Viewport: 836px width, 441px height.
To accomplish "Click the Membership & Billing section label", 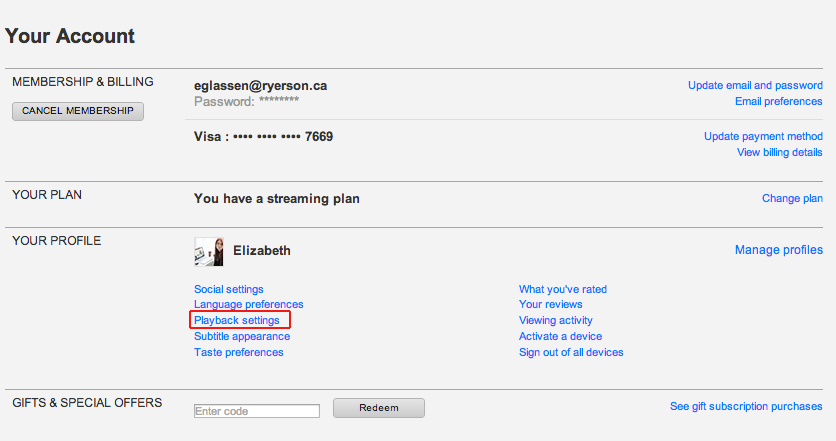I will click(x=83, y=82).
